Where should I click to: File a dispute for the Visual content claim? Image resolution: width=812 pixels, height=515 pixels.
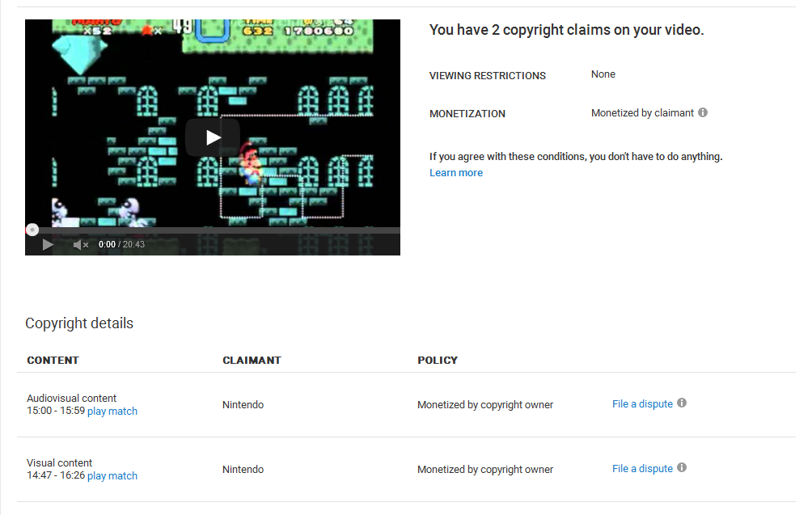642,468
